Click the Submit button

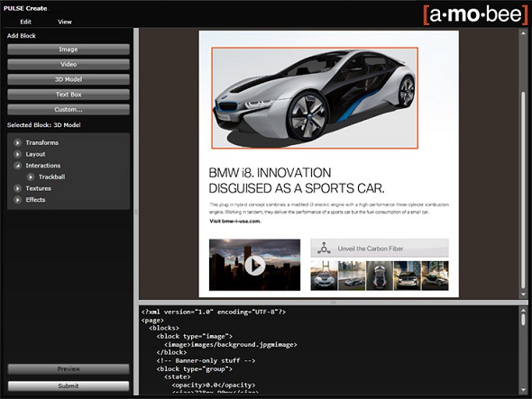coord(69,385)
